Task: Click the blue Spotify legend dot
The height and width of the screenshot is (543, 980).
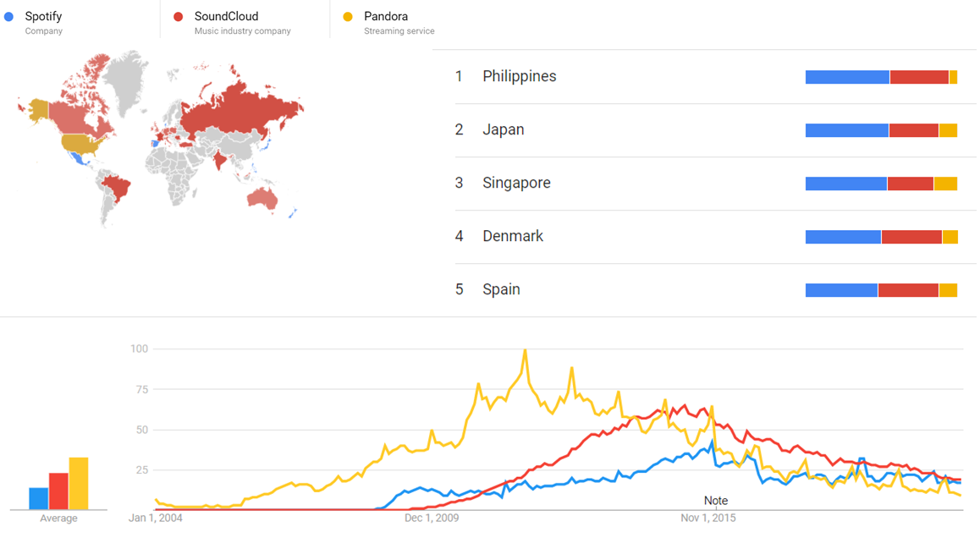Action: (8, 16)
